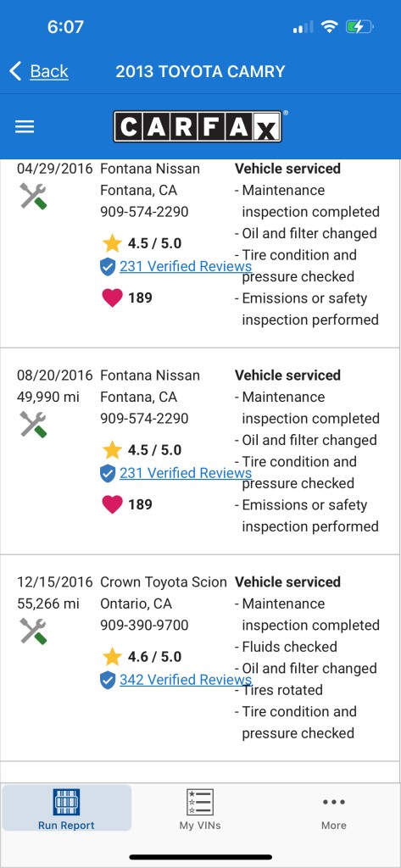Open the hamburger menu icon
The image size is (401, 868).
pos(25,127)
